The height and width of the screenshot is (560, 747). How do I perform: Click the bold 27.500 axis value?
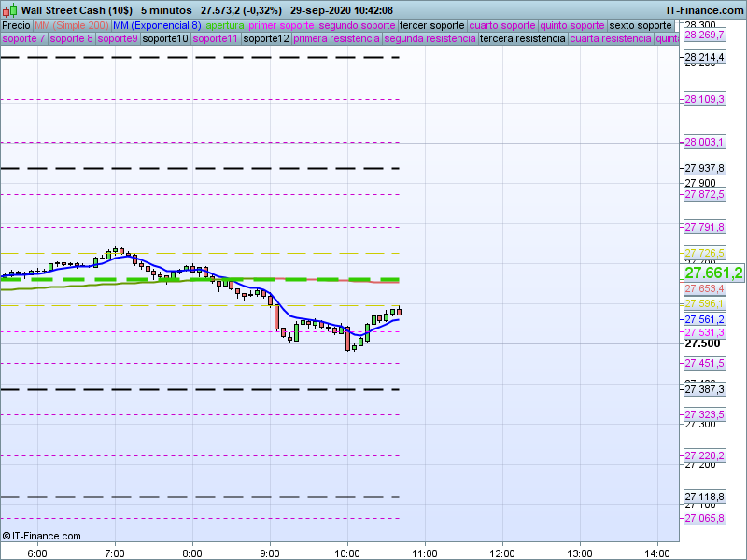coord(702,343)
